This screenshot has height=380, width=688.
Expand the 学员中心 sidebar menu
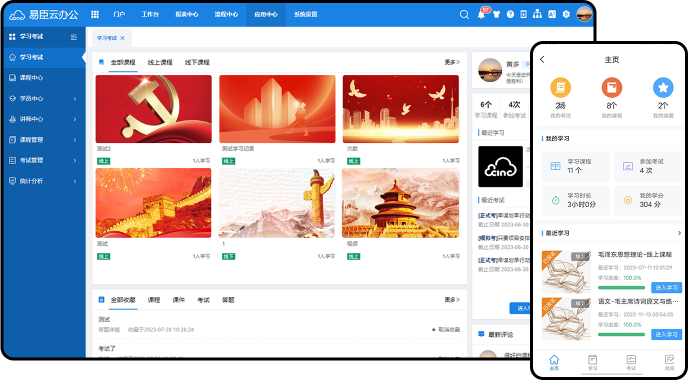[43, 99]
